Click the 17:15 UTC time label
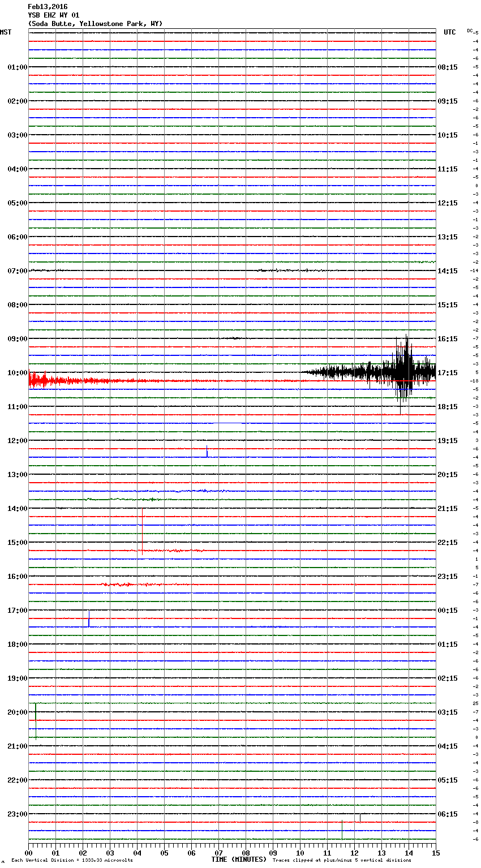 448,373
